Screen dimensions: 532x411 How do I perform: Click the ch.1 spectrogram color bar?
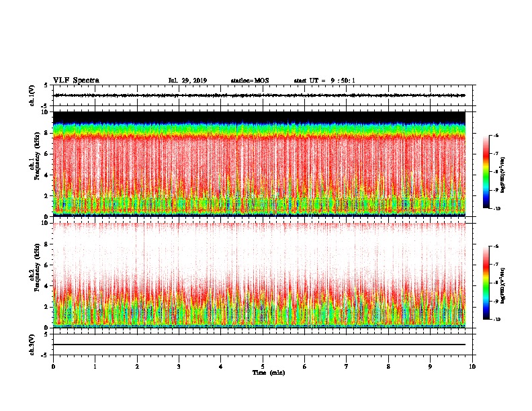pyautogui.click(x=486, y=172)
